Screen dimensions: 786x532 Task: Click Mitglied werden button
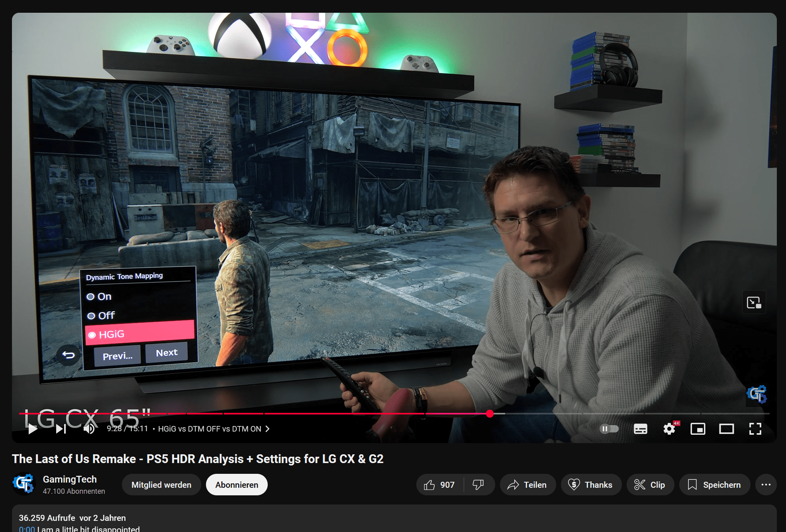161,485
